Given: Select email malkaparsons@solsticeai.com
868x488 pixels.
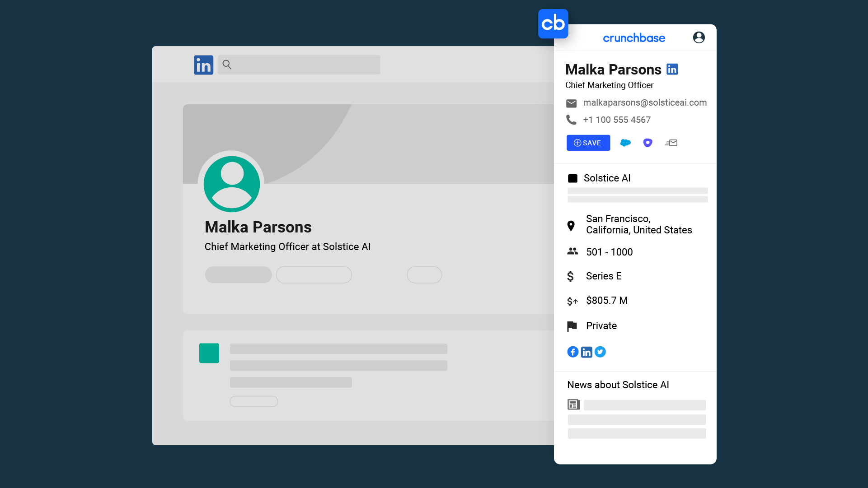Looking at the screenshot, I should pos(645,102).
